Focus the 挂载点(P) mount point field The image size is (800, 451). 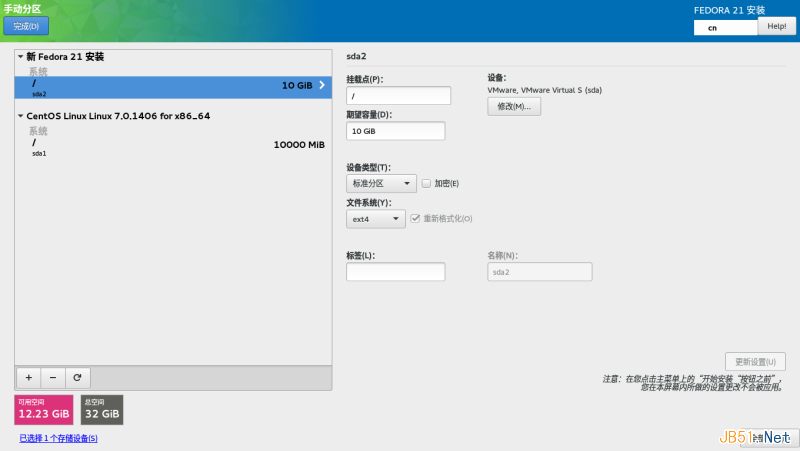398,96
